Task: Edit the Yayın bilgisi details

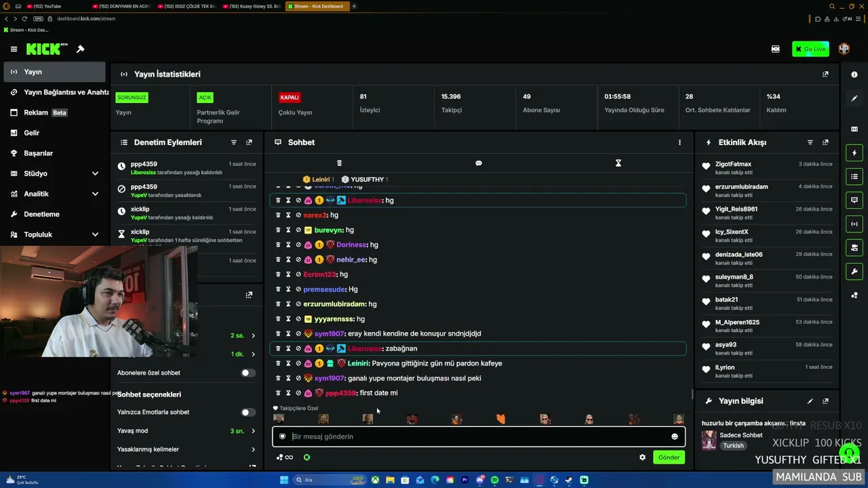Action: (x=810, y=401)
